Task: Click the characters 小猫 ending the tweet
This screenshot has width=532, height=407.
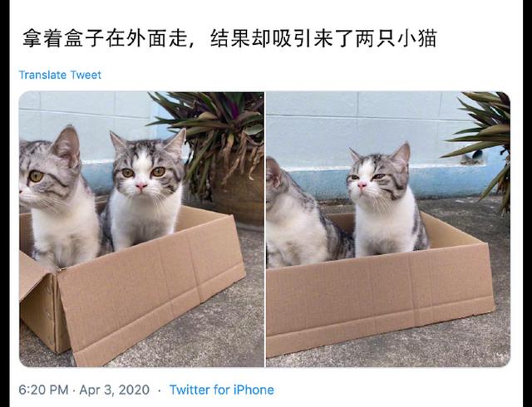Action: coord(416,38)
